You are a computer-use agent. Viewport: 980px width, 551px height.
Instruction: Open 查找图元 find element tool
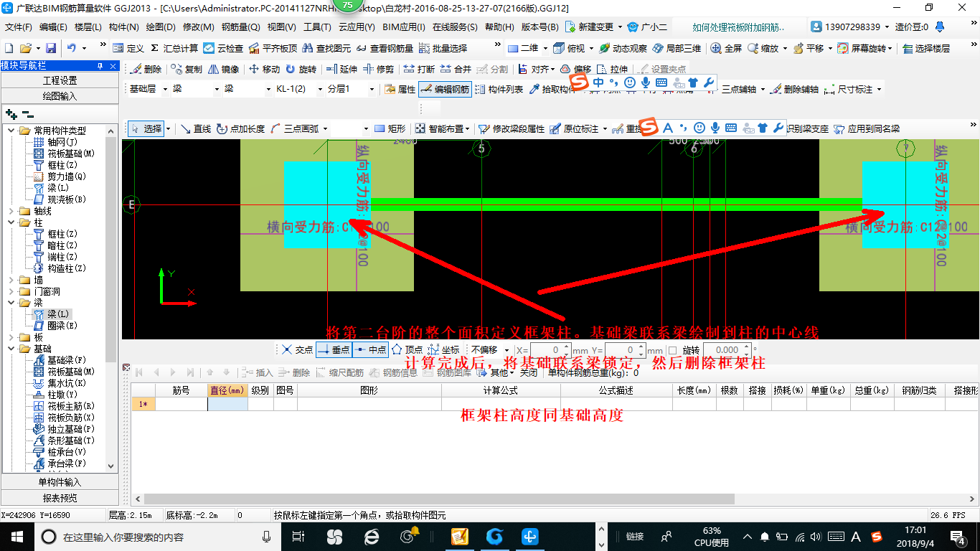(x=326, y=48)
